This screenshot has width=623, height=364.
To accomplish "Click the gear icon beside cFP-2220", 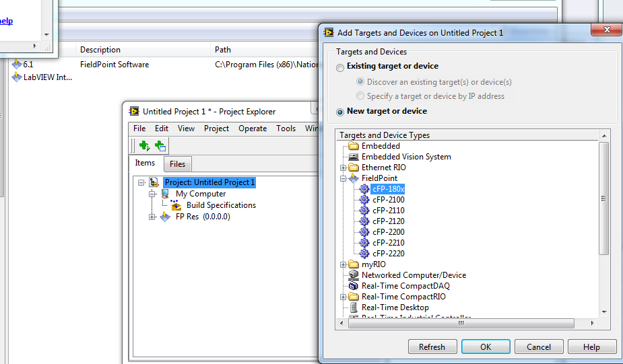I will click(x=364, y=253).
